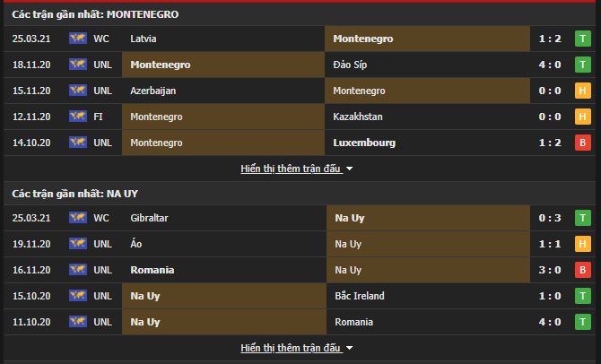Open the Na Uy 'Hiển thị thêm trận đấu' link

pyautogui.click(x=291, y=348)
